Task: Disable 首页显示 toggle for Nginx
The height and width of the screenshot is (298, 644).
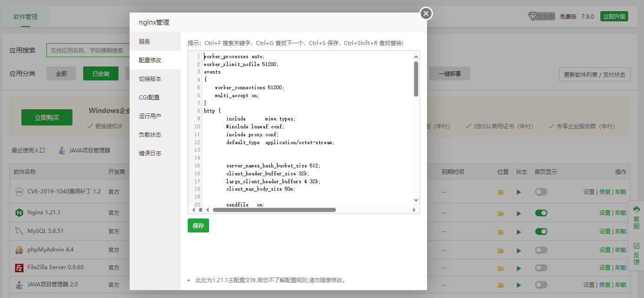Action: [x=541, y=213]
